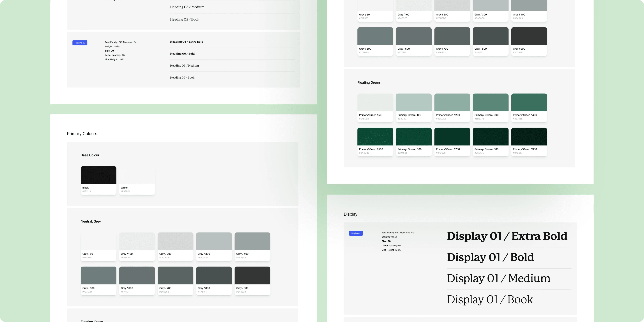Select the Primary/ Green / 700 swatch #073626
644x322 pixels.
[x=452, y=137]
